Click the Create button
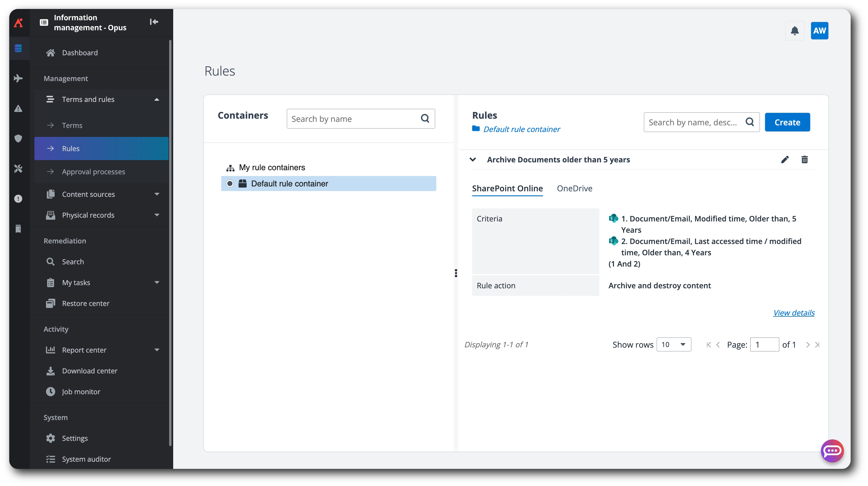The height and width of the screenshot is (486, 868). (x=787, y=122)
